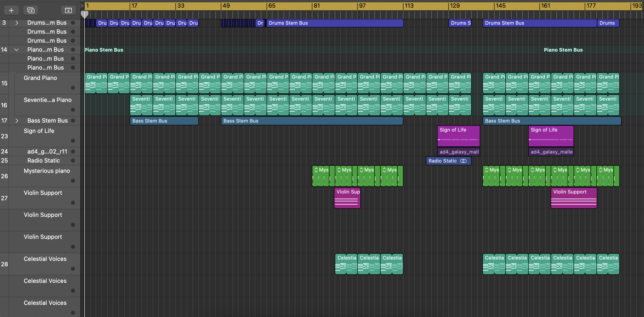Expand the Bass Stem Bus track stack
The image size is (644, 317).
17,121
